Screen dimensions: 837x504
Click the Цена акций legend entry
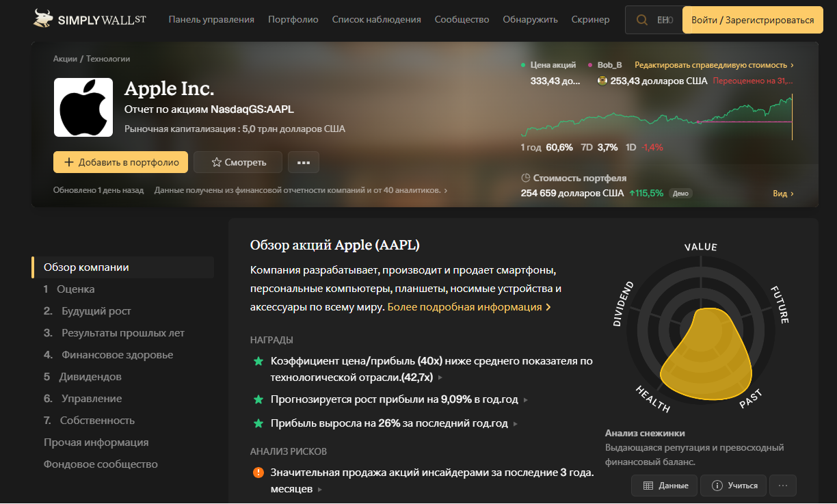(x=548, y=65)
